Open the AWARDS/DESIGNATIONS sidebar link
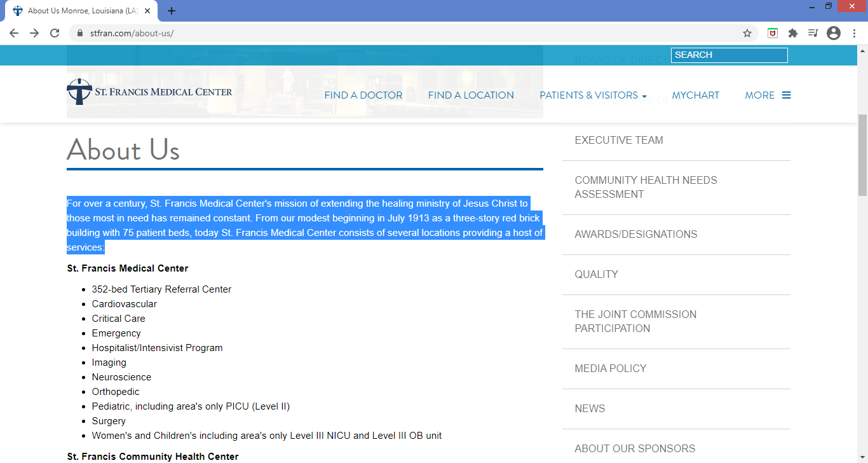 coord(636,235)
